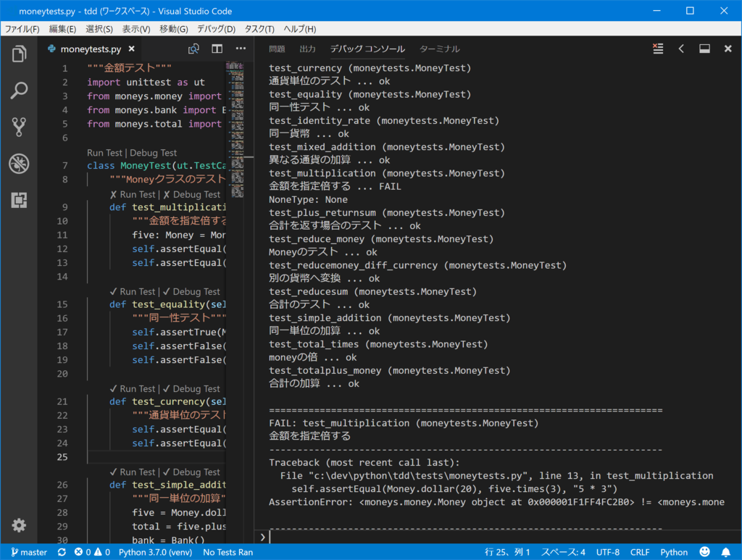Split the editor with split icon

[x=217, y=49]
